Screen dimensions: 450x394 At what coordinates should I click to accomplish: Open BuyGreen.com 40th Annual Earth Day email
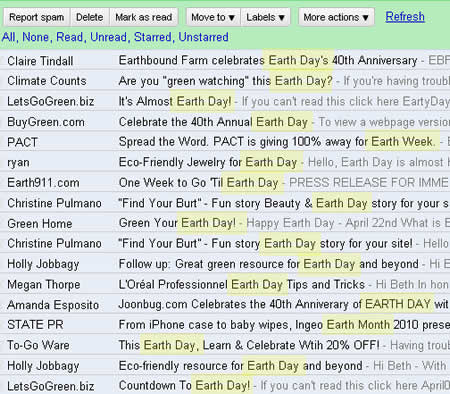tap(225, 122)
